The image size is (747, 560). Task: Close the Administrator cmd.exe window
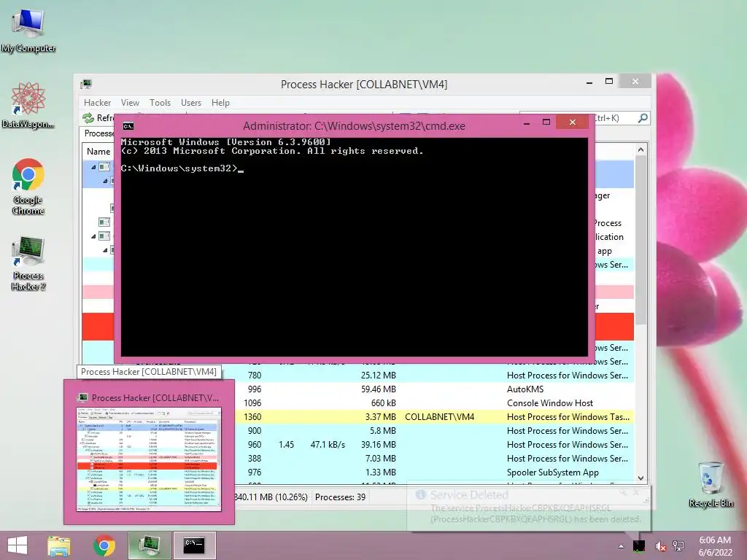[572, 122]
